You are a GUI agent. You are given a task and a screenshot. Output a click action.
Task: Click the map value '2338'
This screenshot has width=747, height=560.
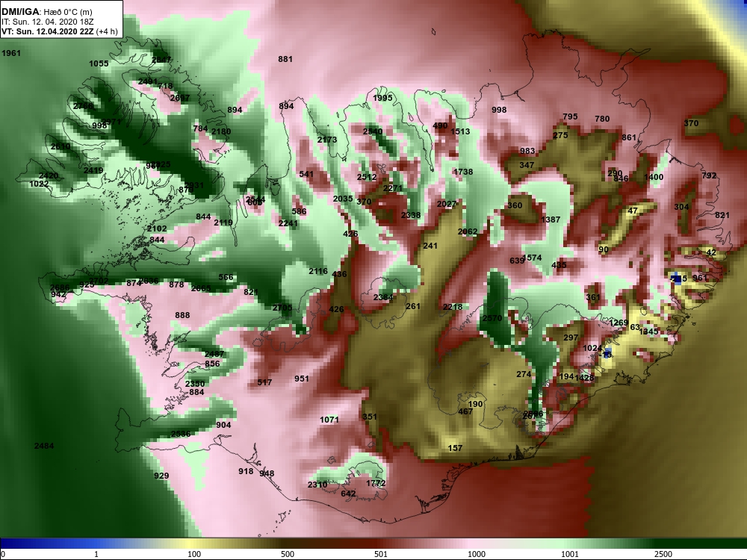(411, 215)
